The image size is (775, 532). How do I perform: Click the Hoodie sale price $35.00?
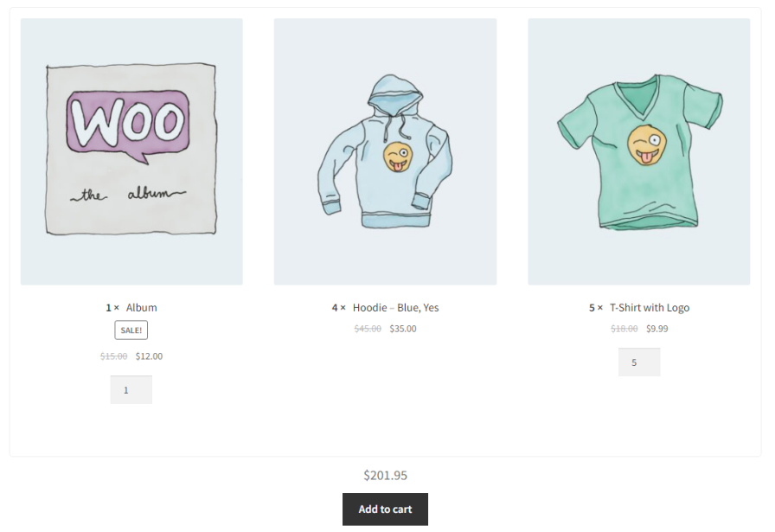[403, 329]
